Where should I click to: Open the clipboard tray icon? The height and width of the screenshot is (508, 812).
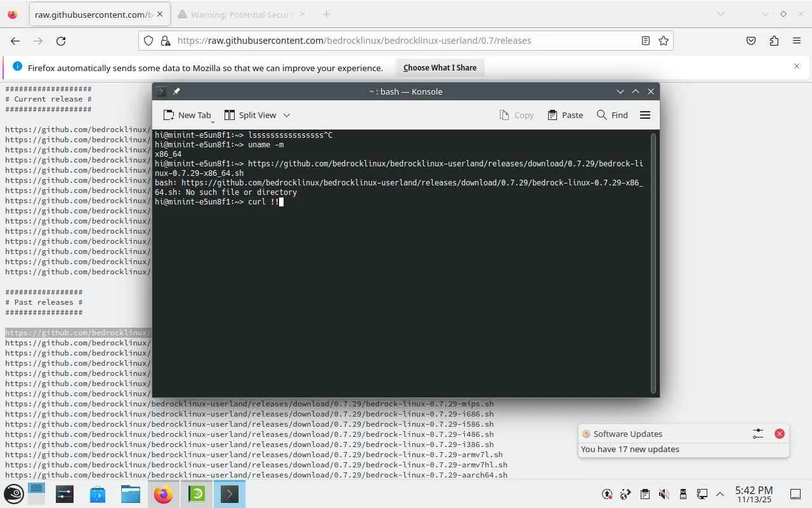pyautogui.click(x=645, y=494)
